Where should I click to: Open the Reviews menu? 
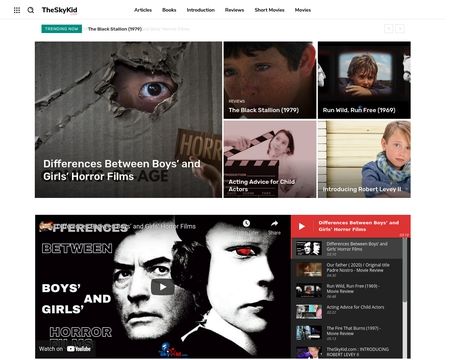click(234, 10)
